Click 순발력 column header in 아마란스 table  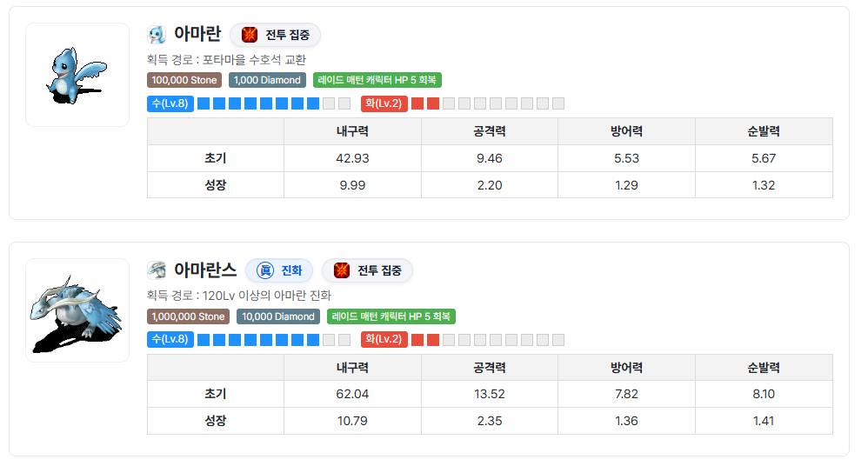764,368
